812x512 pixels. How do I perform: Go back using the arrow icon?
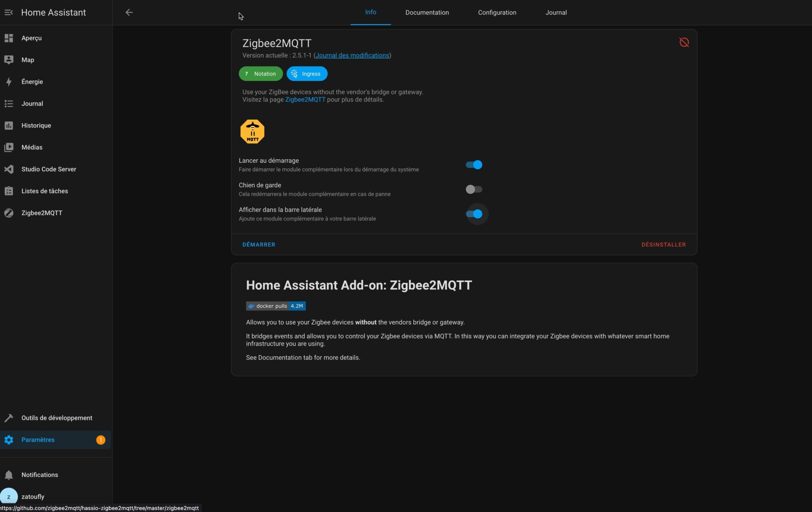(x=129, y=12)
